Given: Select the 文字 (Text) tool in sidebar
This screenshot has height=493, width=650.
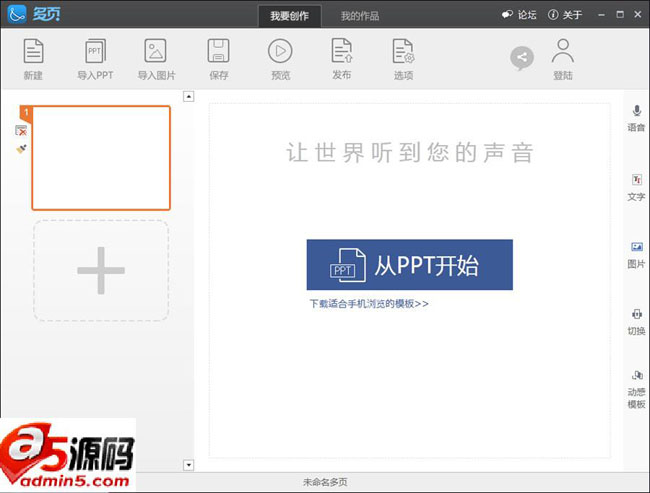Looking at the screenshot, I should [636, 180].
